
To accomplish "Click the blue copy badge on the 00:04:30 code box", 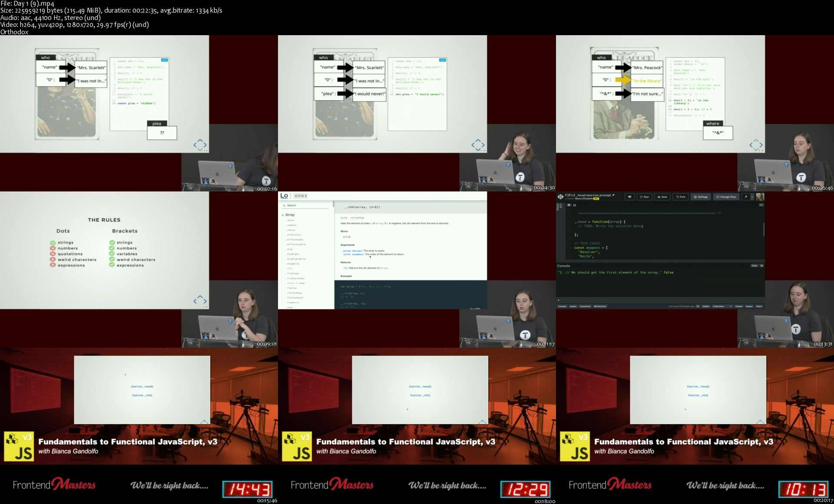I will pyautogui.click(x=442, y=60).
